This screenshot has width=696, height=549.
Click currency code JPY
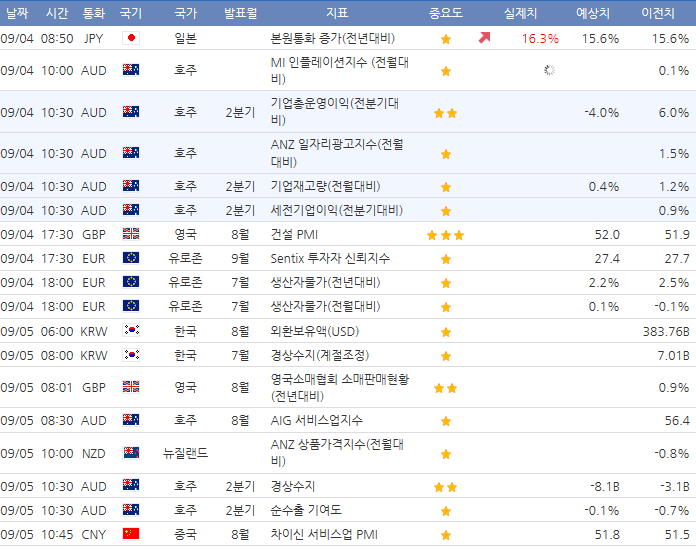coord(94,39)
